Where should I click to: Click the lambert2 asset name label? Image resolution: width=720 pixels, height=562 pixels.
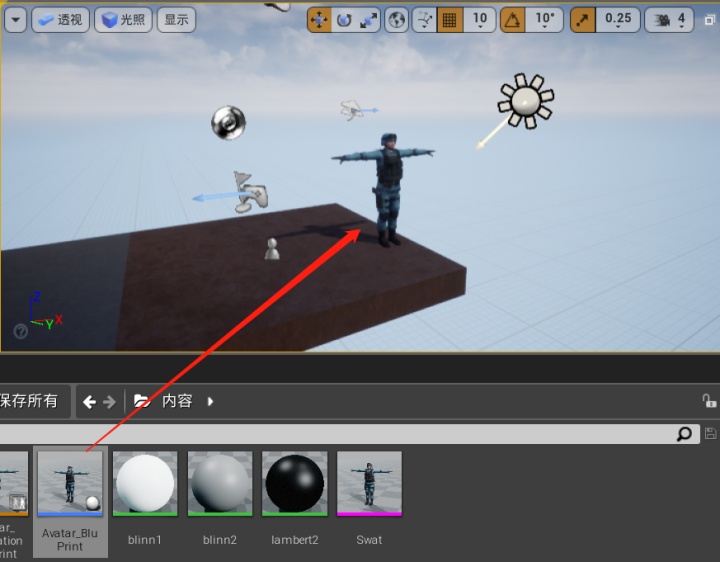click(x=294, y=540)
